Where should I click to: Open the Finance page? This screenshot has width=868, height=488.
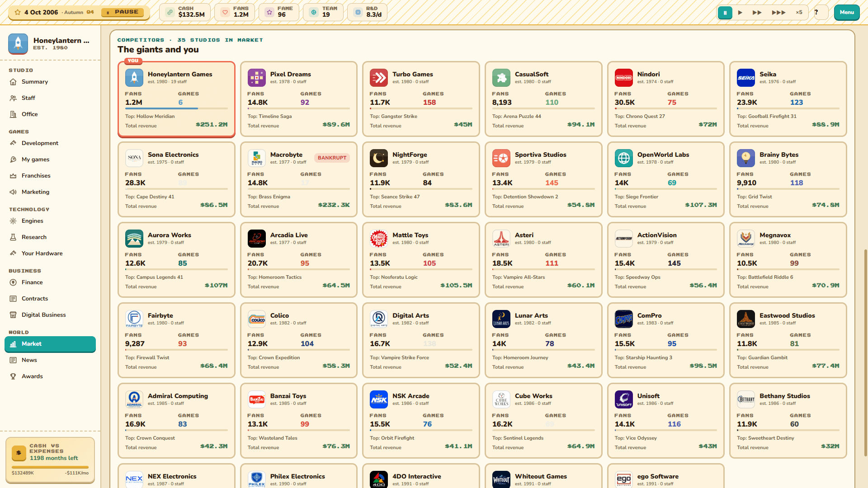50,282
